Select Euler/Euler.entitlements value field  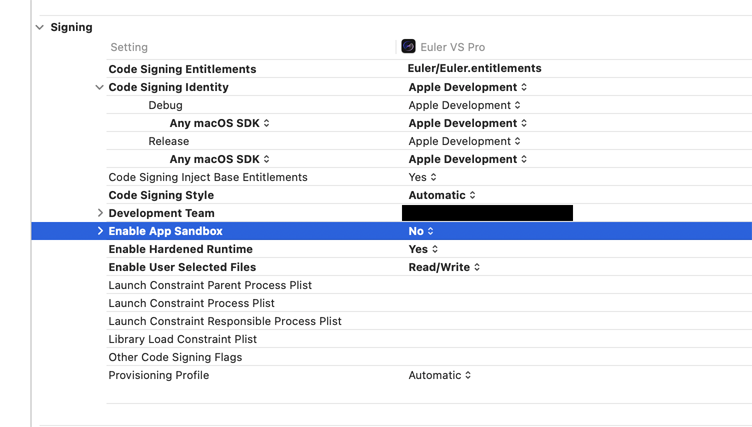[475, 69]
